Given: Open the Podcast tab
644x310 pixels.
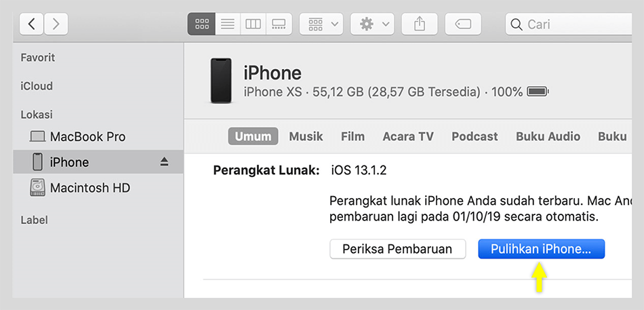Looking at the screenshot, I should [475, 136].
